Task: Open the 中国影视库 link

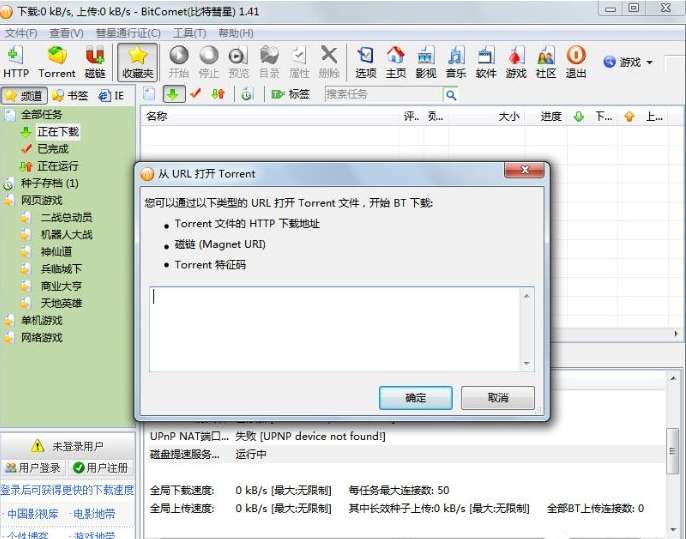Action: 32,514
